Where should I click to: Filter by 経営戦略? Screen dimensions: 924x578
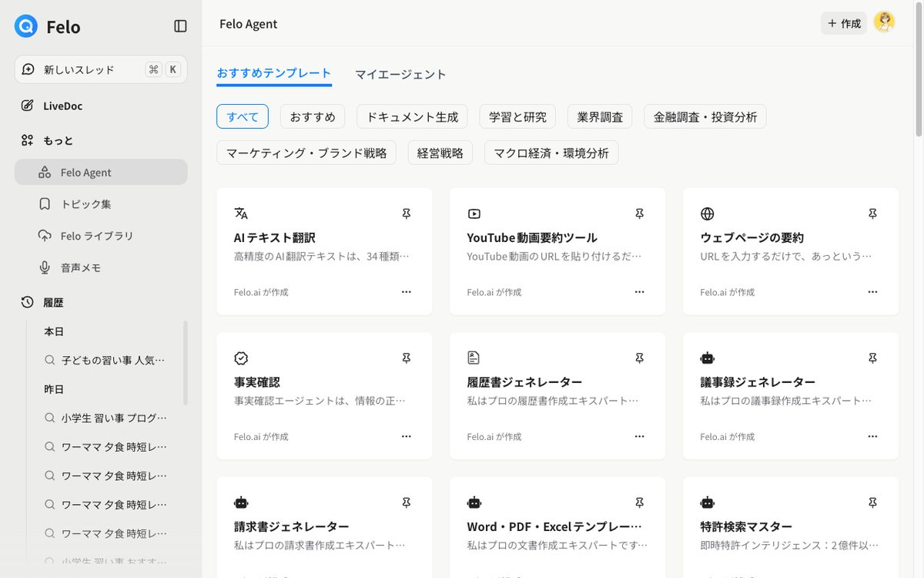coord(440,153)
